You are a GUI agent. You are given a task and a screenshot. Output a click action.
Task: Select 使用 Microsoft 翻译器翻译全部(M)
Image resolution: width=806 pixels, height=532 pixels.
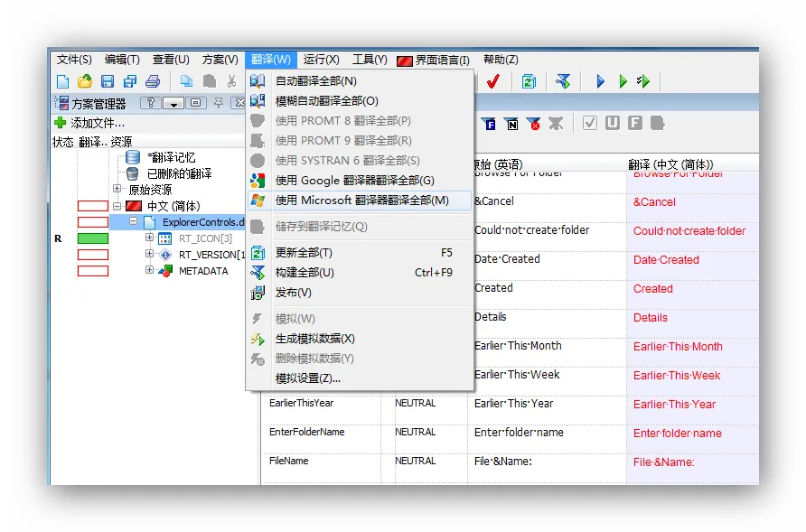click(360, 201)
